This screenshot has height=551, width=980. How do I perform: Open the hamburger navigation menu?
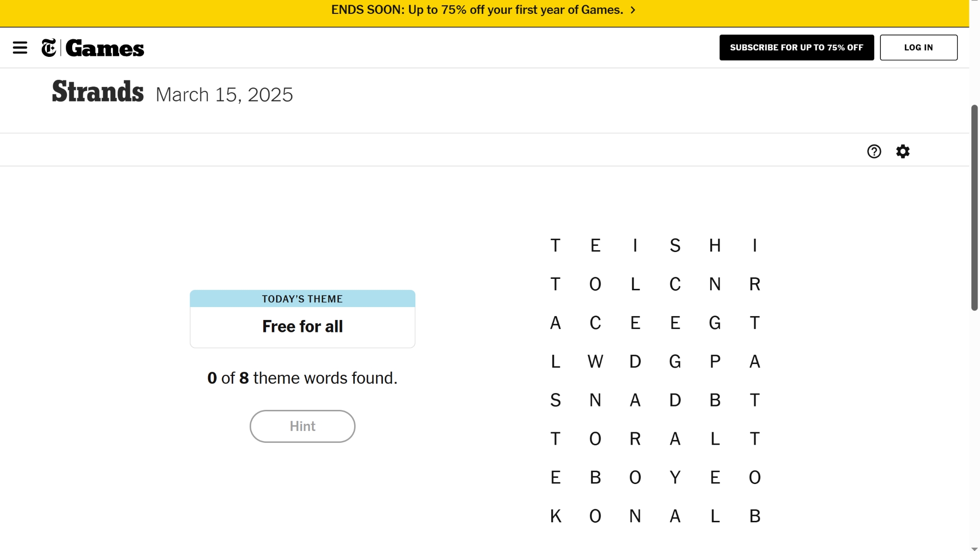(x=20, y=48)
